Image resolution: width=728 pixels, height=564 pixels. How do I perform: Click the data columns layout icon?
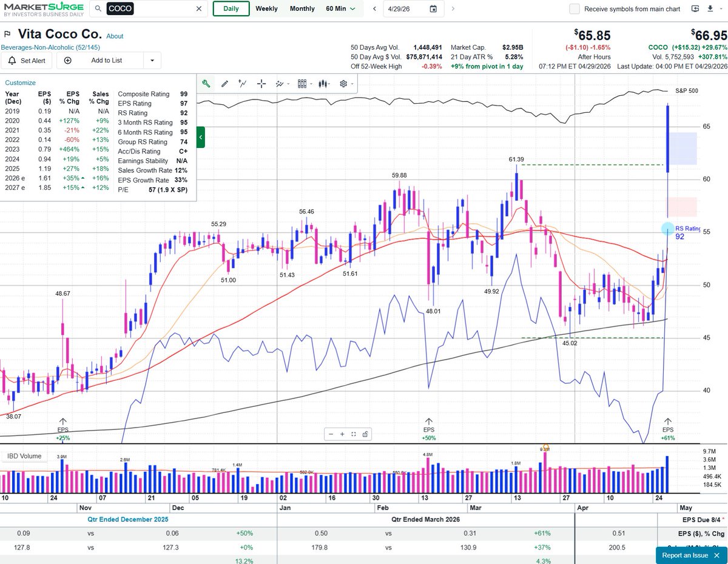pos(302,84)
